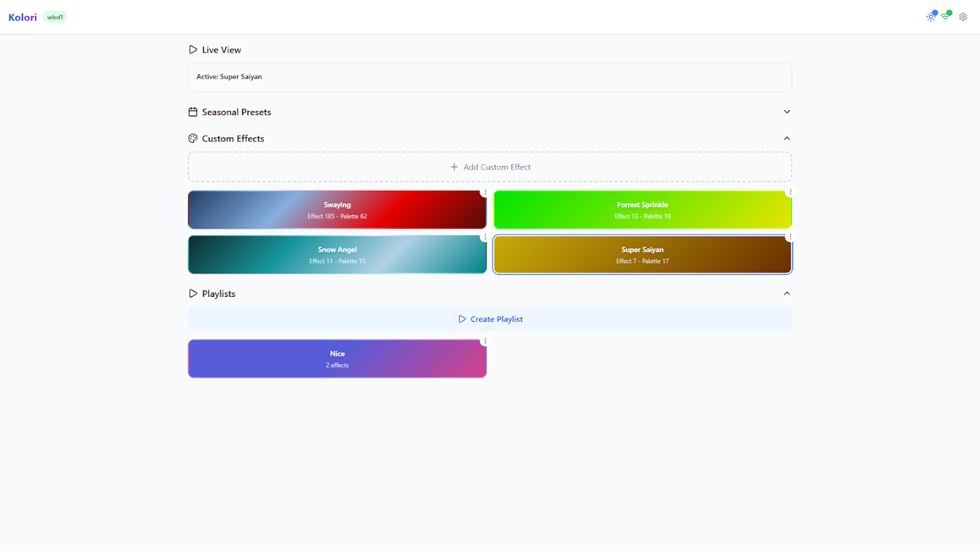
Task: Start the Nice playlist card
Action: tap(337, 359)
